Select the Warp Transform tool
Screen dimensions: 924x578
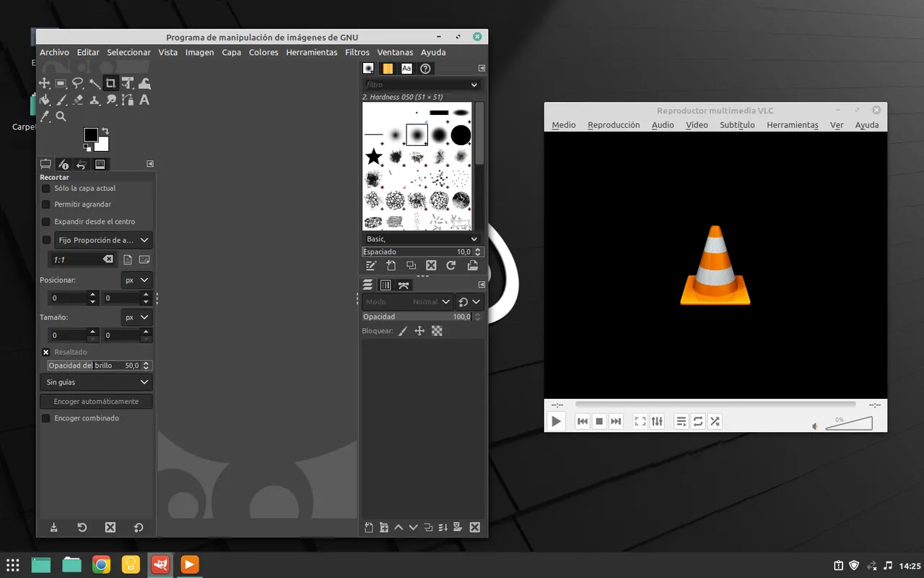click(144, 83)
